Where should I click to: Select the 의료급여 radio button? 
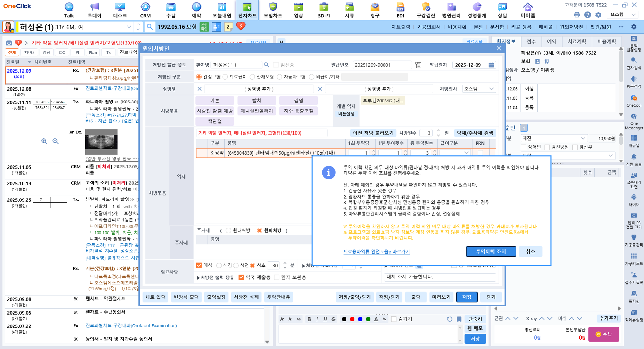point(225,77)
